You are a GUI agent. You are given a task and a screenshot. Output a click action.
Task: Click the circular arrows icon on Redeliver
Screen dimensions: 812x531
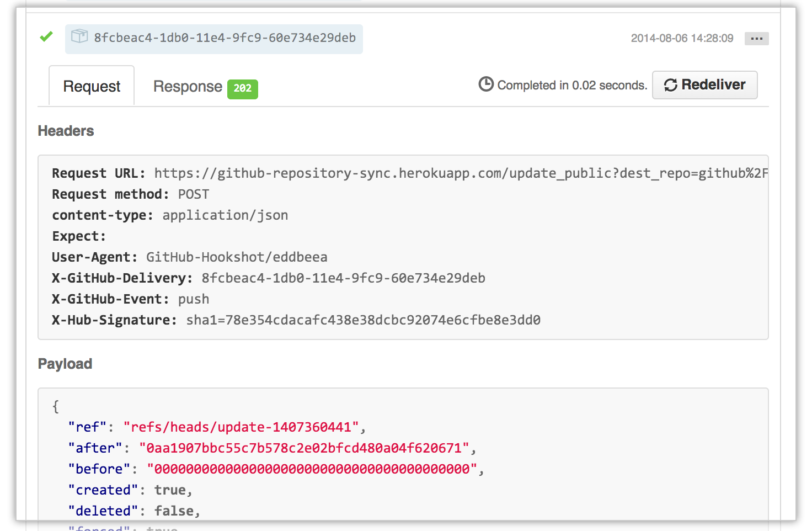click(670, 85)
